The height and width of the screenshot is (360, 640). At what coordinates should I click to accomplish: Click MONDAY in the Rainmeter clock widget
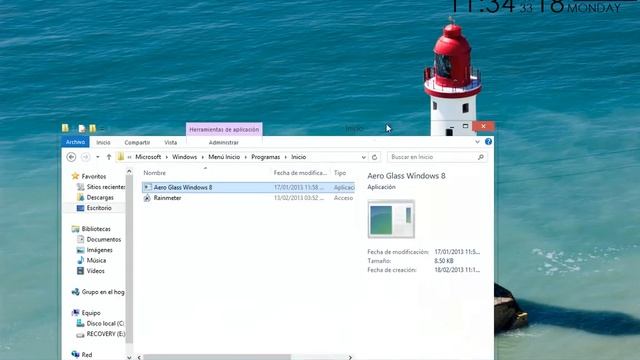coord(594,8)
